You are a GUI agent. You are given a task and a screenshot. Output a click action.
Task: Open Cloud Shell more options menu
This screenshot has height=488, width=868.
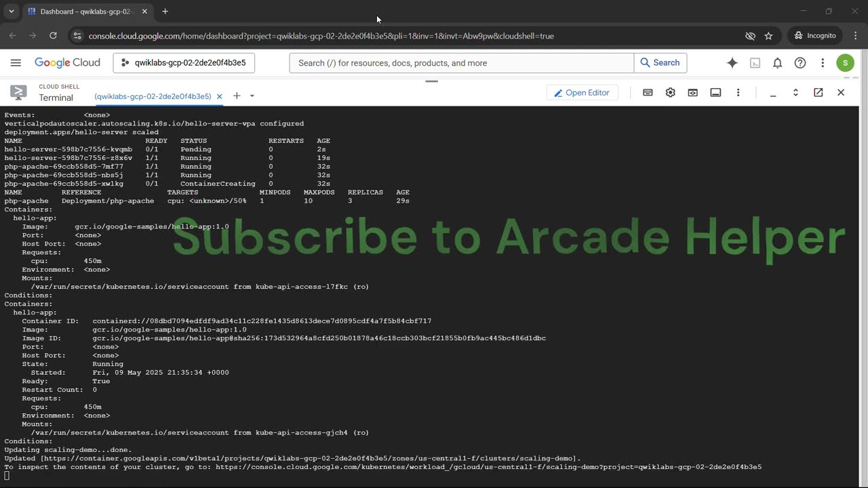pos(738,93)
